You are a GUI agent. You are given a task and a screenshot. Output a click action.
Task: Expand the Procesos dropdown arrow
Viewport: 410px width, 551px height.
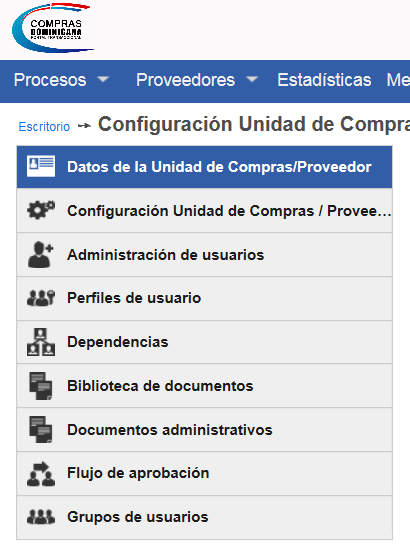(103, 79)
